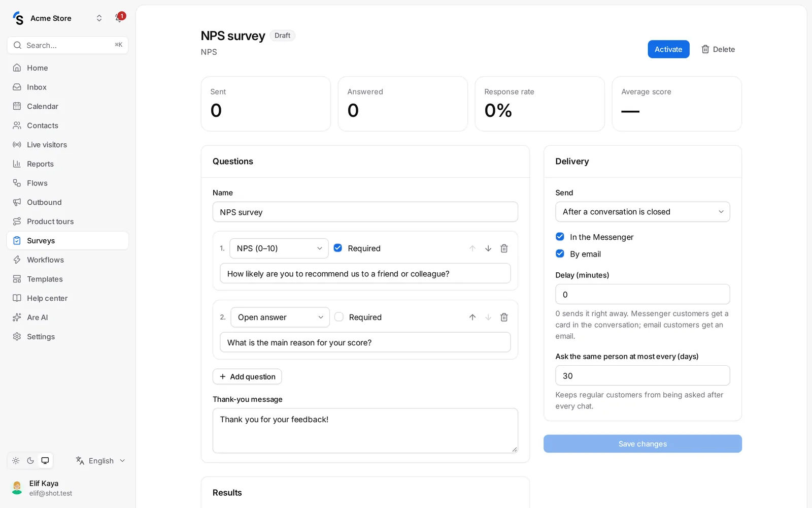Switch to dark theme moon icon

30,461
